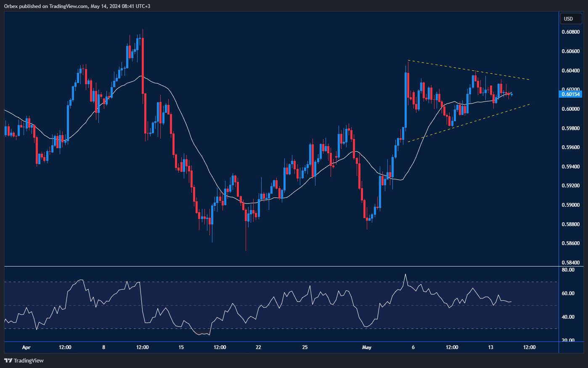Click the 22 date on time axis
The height and width of the screenshot is (368, 588).
[x=258, y=347]
